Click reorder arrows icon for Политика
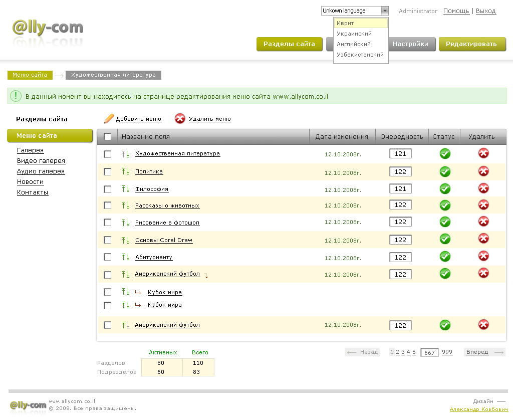513x420 pixels. pyautogui.click(x=126, y=171)
